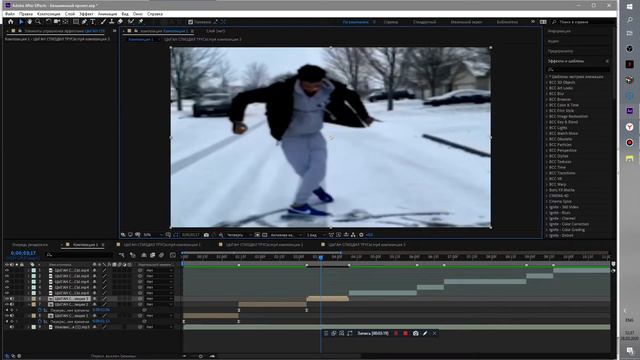Expand the BCC Particles effects category
The image size is (640, 360).
point(547,145)
